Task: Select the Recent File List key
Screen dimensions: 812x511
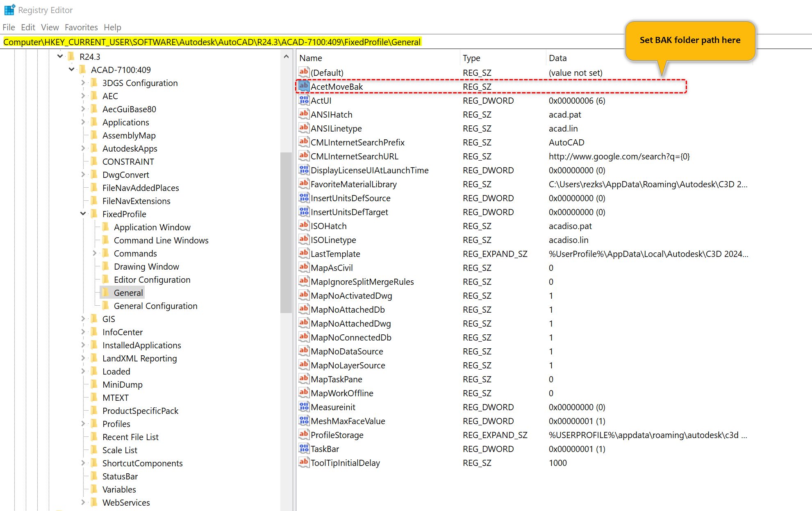Action: pos(130,437)
